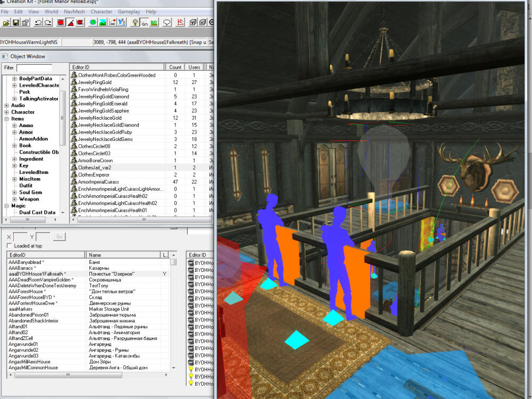Open the dialogue speech bubble icon

point(167,23)
